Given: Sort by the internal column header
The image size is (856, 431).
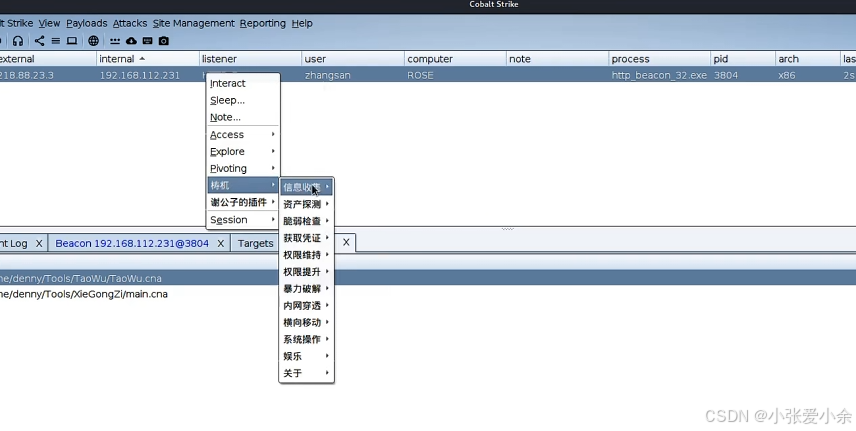Looking at the screenshot, I should [148, 59].
